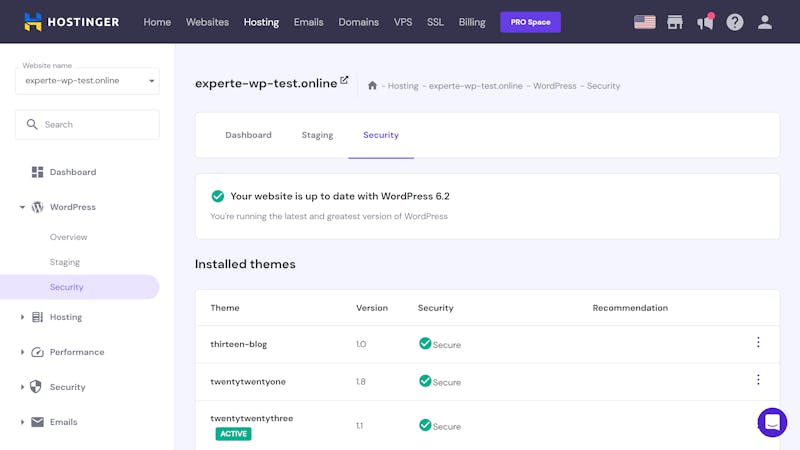Click the search magnifier icon
This screenshot has width=800, height=450.
click(32, 124)
